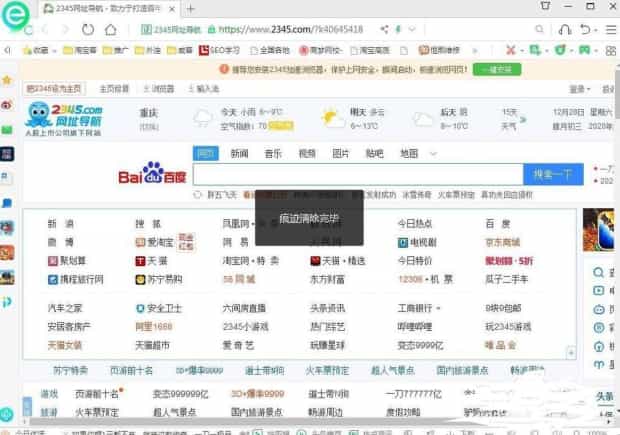This screenshot has height=435, width=620.
Task: Open the 天猫 link
Action: 152,261
